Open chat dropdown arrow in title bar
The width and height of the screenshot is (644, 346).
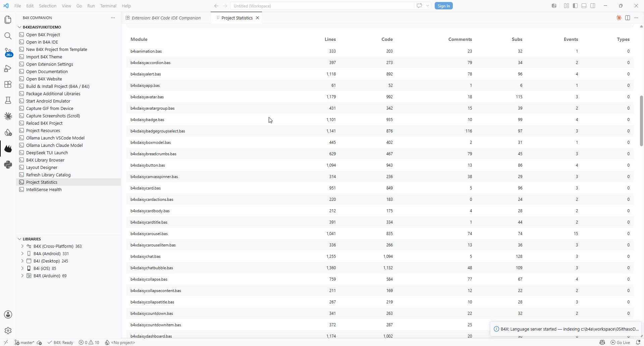pyautogui.click(x=427, y=6)
